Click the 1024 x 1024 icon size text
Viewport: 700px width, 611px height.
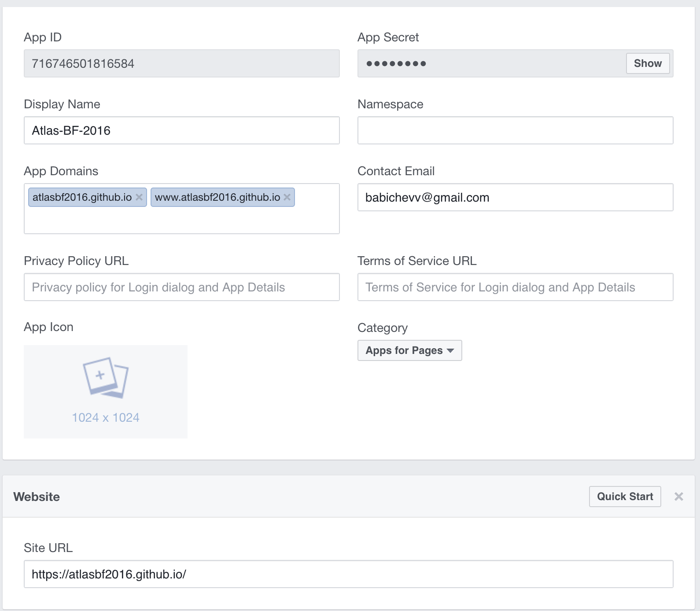[x=106, y=417]
